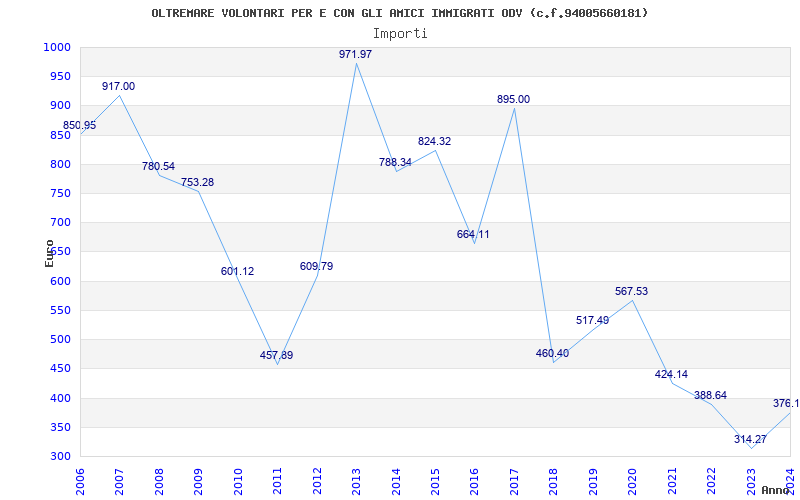Click the 2023 x-axis year tick
The width and height of the screenshot is (800, 500).
point(751,481)
